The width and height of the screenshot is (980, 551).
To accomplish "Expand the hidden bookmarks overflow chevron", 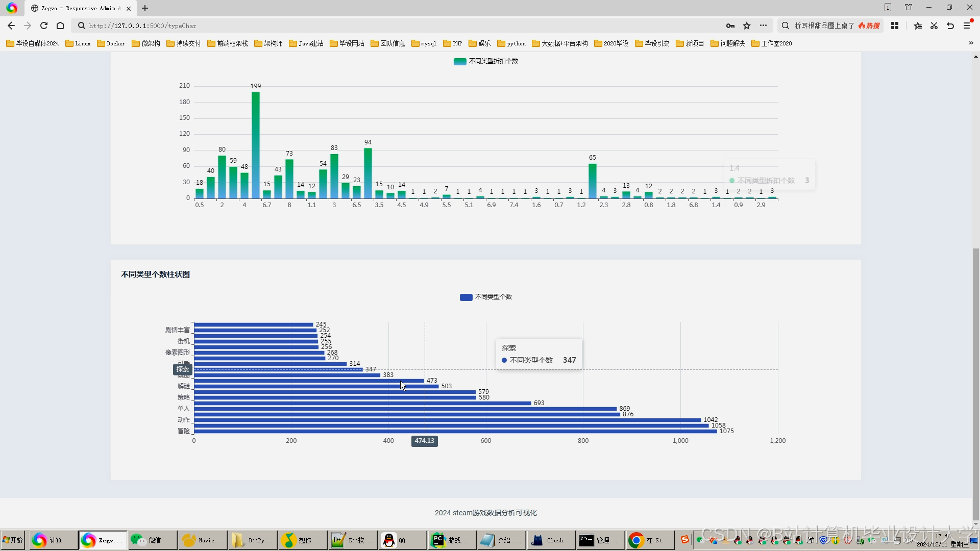I will (x=971, y=43).
